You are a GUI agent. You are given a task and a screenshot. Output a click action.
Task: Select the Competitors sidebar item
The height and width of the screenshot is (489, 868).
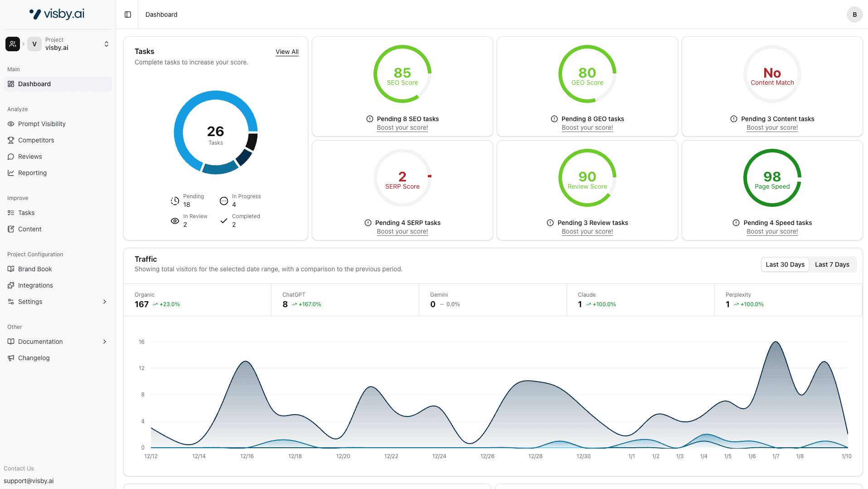tap(36, 140)
